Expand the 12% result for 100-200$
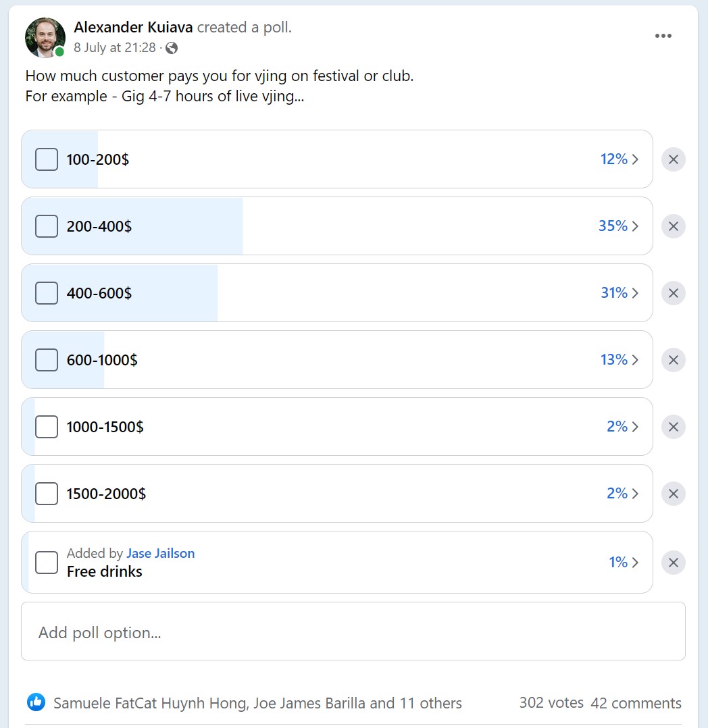The image size is (708, 728). pos(619,159)
